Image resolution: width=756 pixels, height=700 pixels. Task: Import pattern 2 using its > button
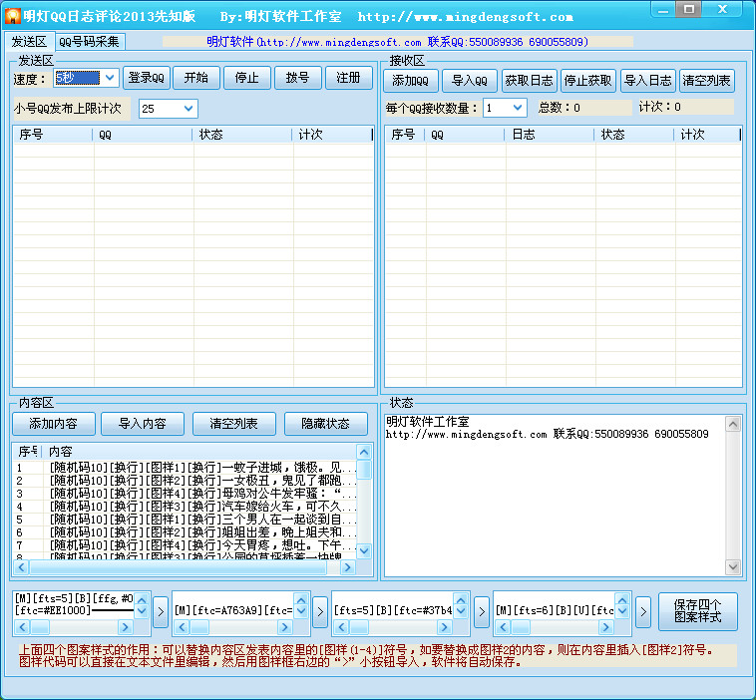320,612
